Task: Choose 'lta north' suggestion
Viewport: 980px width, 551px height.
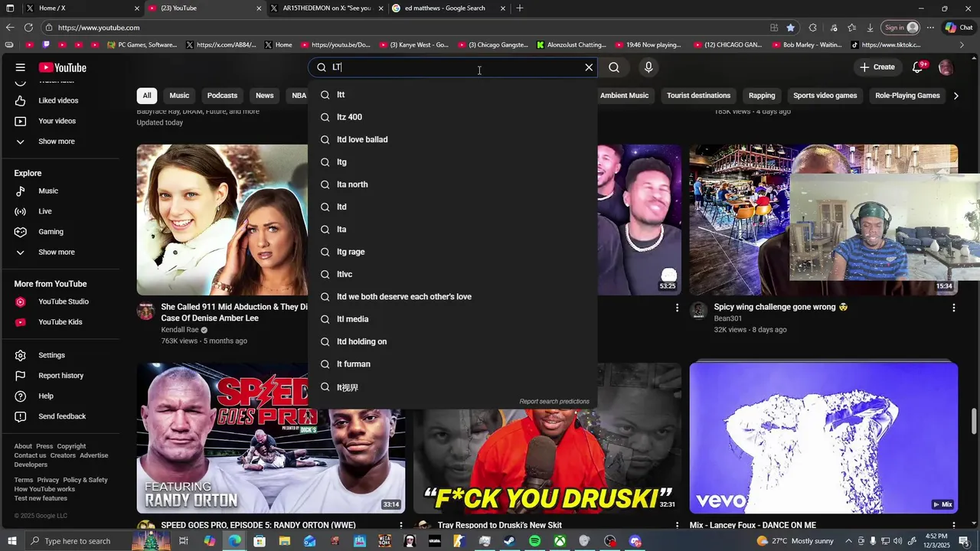Action: (x=452, y=184)
